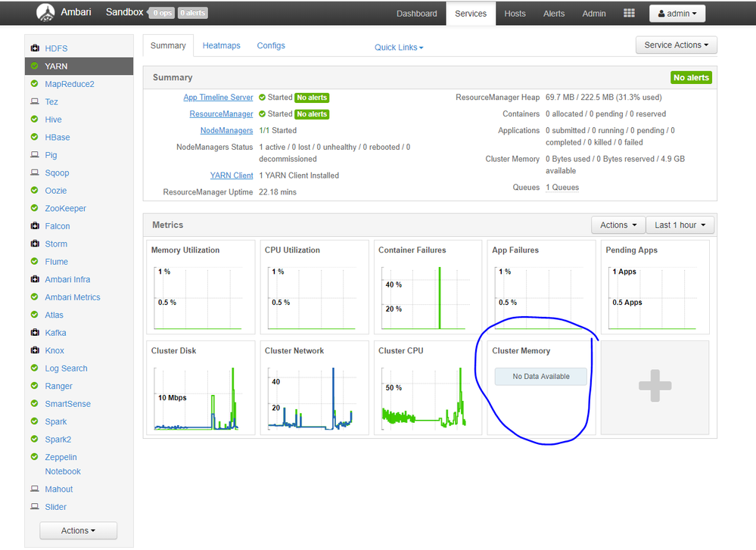The width and height of the screenshot is (756, 550).
Task: Click the laptop icon beside Sqoop
Action: click(35, 172)
